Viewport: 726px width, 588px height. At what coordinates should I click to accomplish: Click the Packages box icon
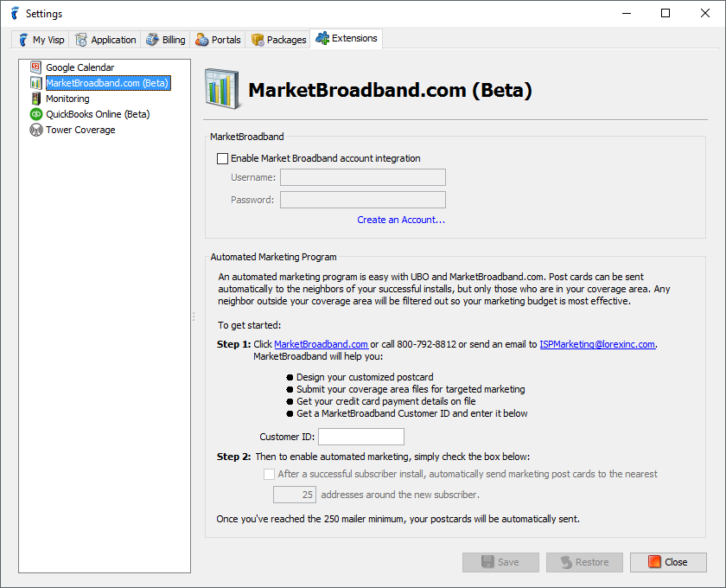pyautogui.click(x=258, y=40)
